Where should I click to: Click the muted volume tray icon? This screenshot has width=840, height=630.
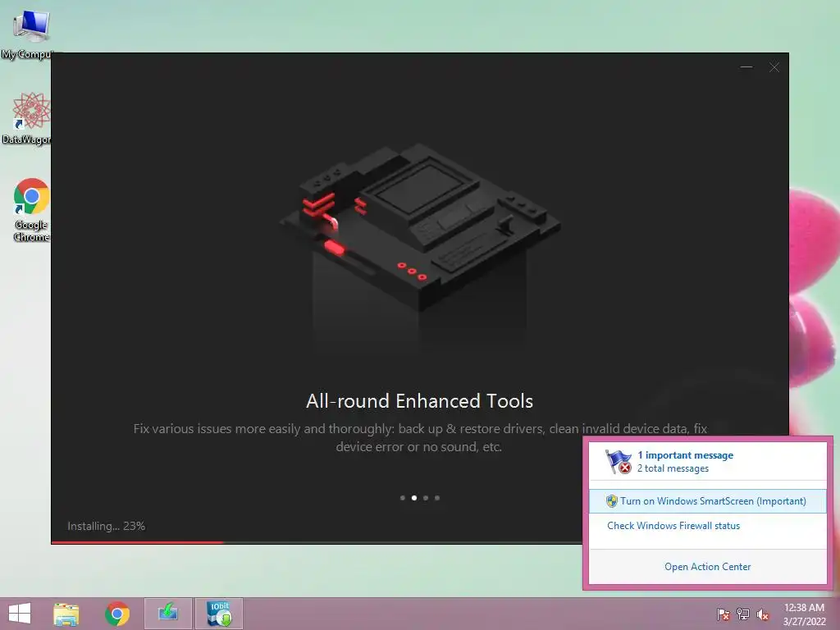(762, 614)
